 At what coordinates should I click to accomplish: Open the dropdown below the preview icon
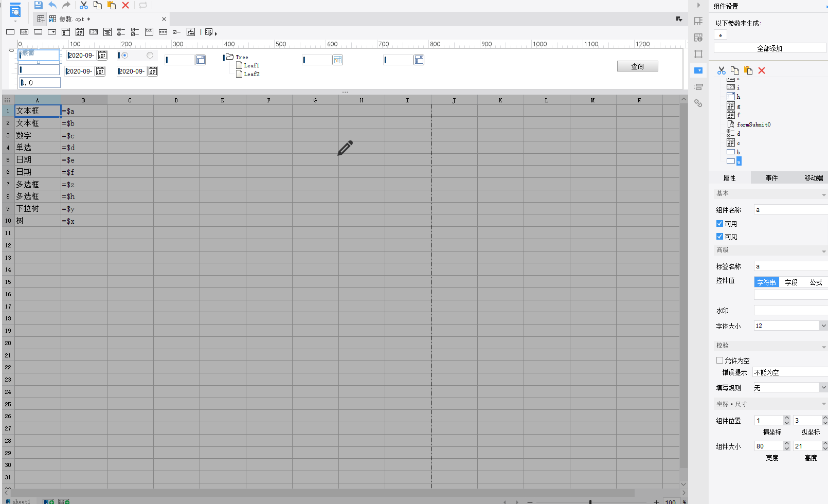point(15,21)
